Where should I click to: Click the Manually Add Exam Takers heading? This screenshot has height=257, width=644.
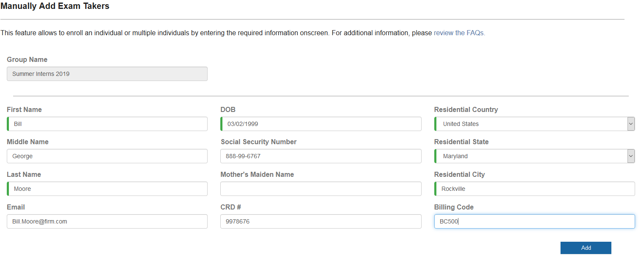[x=55, y=6]
